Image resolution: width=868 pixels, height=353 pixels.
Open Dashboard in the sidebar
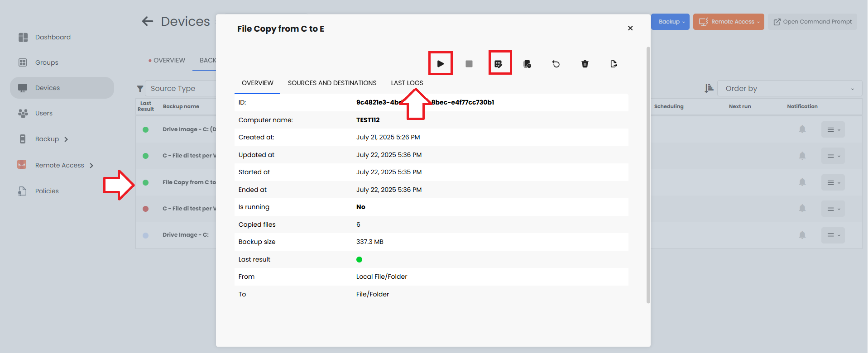(53, 37)
